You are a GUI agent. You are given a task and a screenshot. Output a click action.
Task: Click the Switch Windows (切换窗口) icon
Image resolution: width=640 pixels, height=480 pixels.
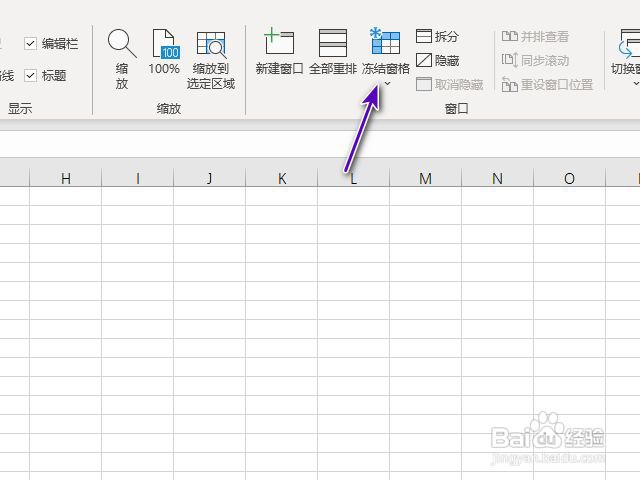(x=629, y=44)
